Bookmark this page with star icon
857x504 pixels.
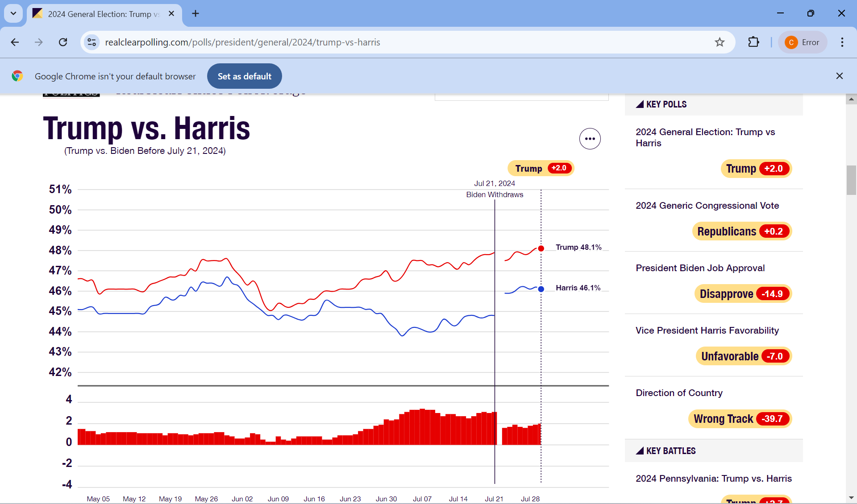click(x=720, y=42)
